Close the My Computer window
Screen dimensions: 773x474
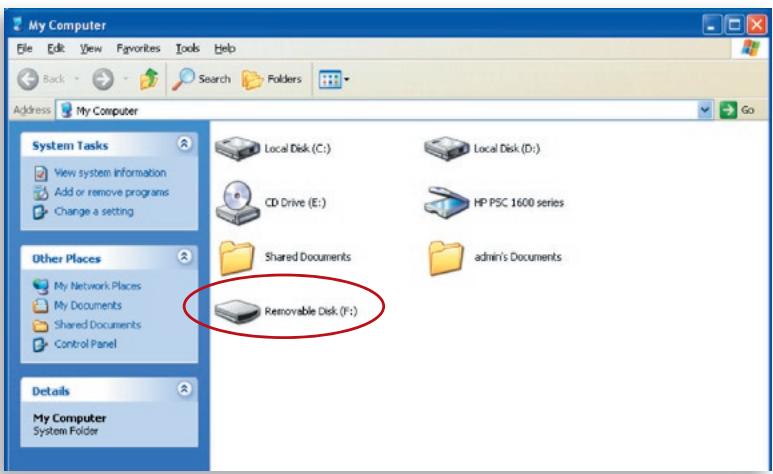tap(757, 25)
